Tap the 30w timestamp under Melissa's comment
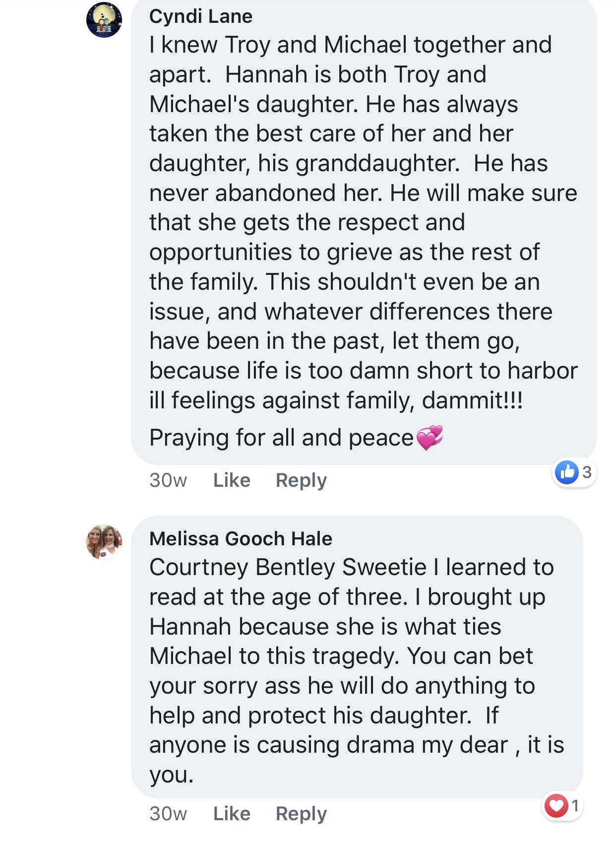616x844 pixels. [168, 814]
